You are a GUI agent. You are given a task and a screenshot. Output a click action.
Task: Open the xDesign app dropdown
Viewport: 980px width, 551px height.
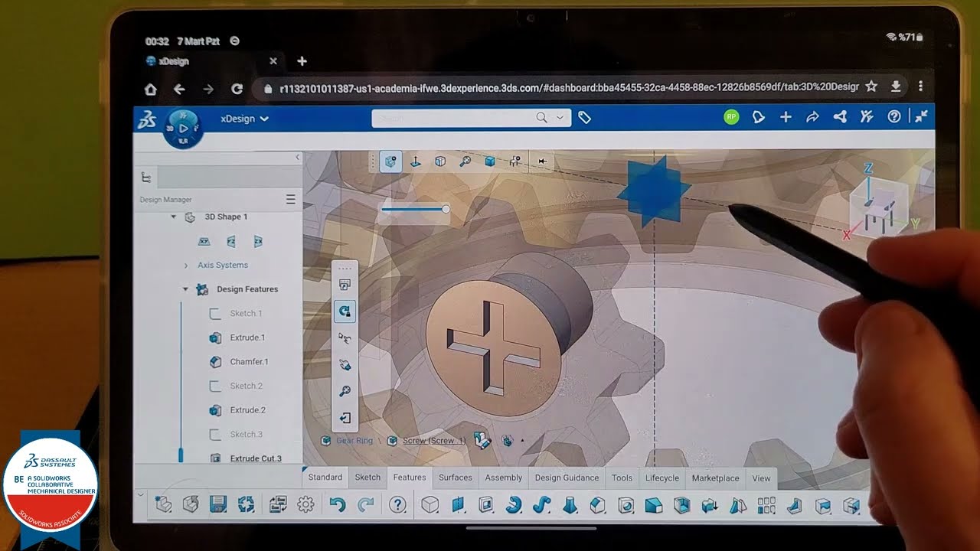coord(244,119)
